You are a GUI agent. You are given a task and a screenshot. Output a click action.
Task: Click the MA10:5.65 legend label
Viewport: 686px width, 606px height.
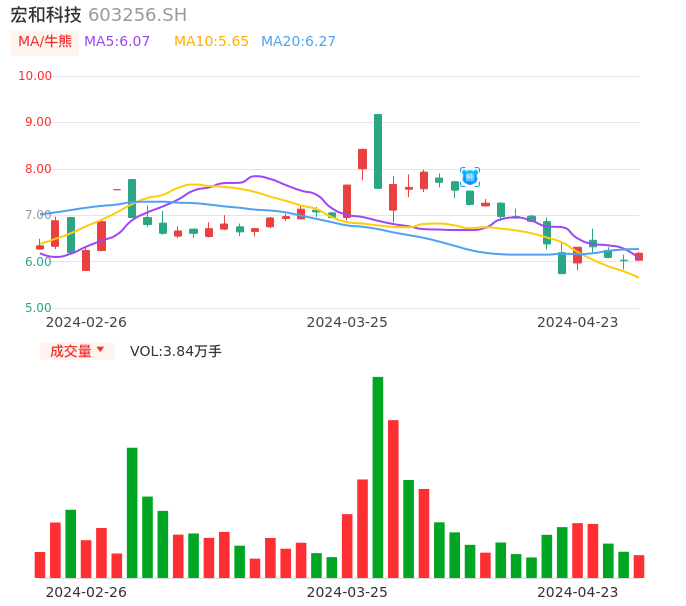(211, 42)
